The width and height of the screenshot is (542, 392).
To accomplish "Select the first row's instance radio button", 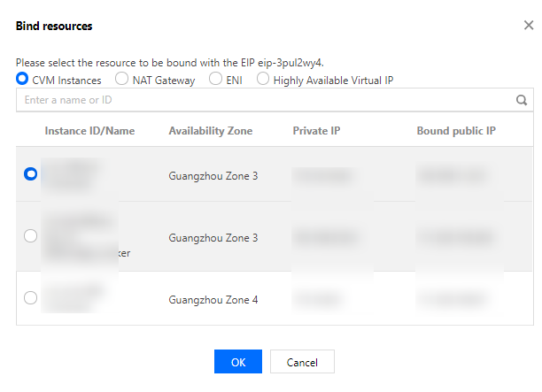I will [x=31, y=175].
